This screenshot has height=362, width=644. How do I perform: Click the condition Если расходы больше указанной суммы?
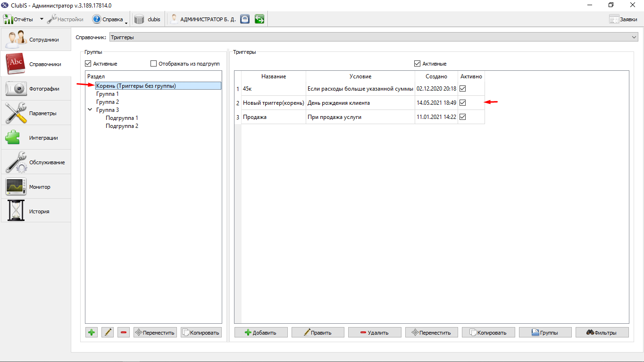[360, 89]
